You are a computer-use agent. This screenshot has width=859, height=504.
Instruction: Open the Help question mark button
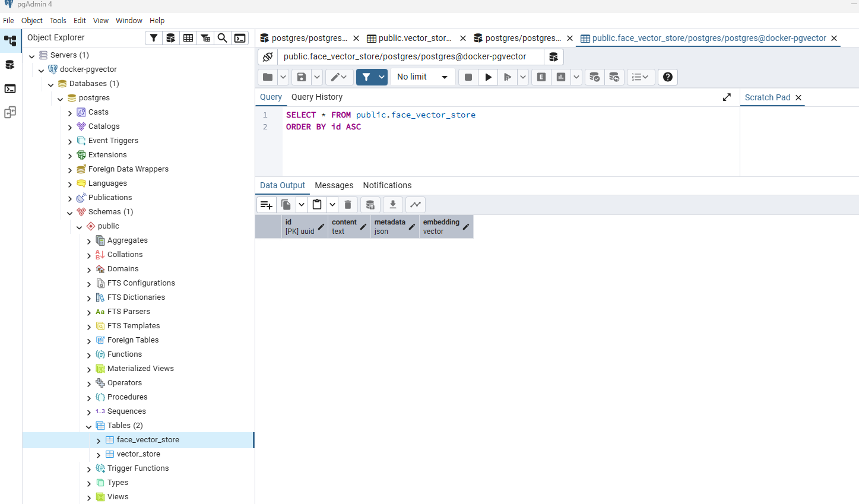pyautogui.click(x=668, y=77)
